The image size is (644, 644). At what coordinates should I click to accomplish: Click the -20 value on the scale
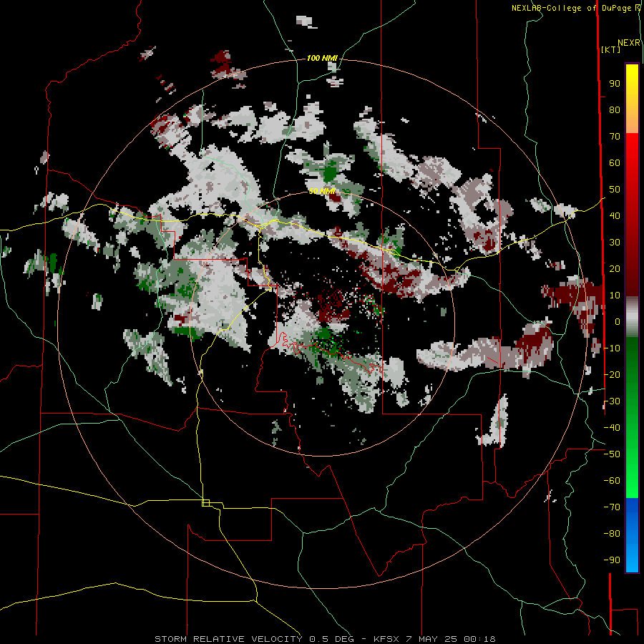point(612,375)
